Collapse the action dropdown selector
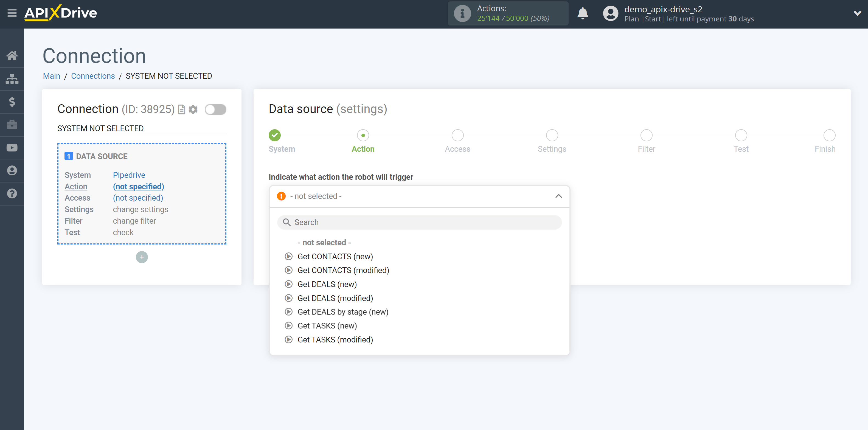The width and height of the screenshot is (868, 430). pyautogui.click(x=560, y=196)
